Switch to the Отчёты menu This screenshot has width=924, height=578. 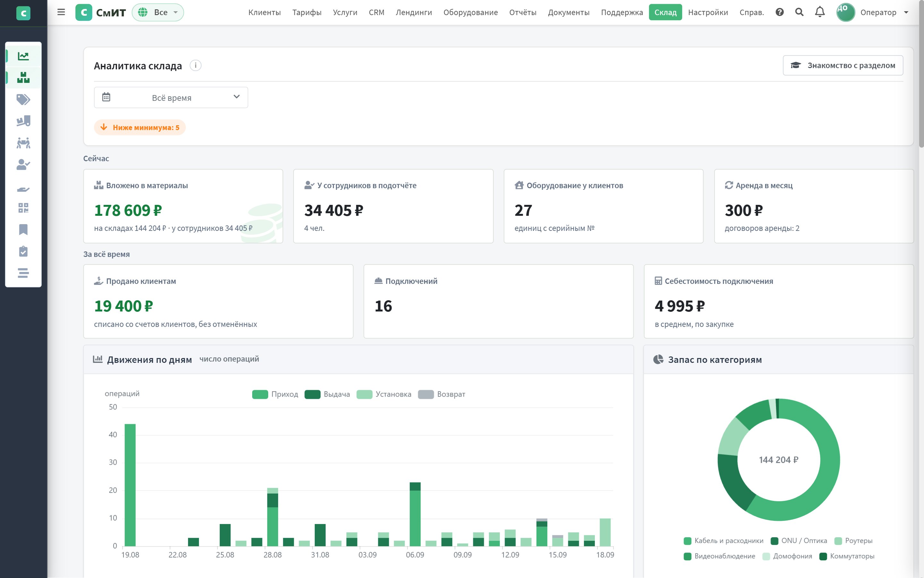523,12
